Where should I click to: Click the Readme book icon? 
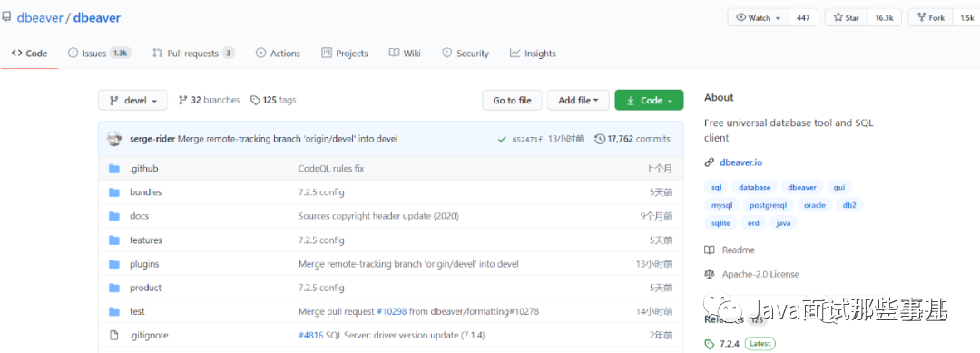point(710,250)
